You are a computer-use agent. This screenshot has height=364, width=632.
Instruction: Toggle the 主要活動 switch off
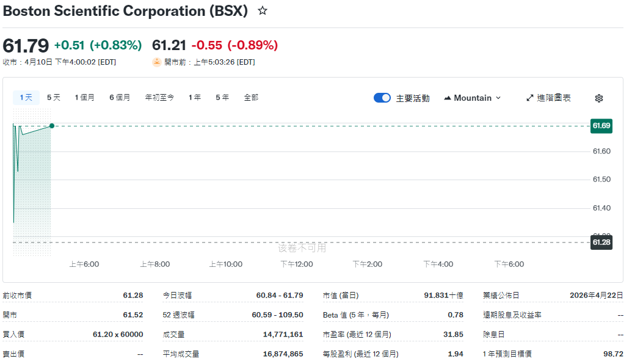(382, 98)
